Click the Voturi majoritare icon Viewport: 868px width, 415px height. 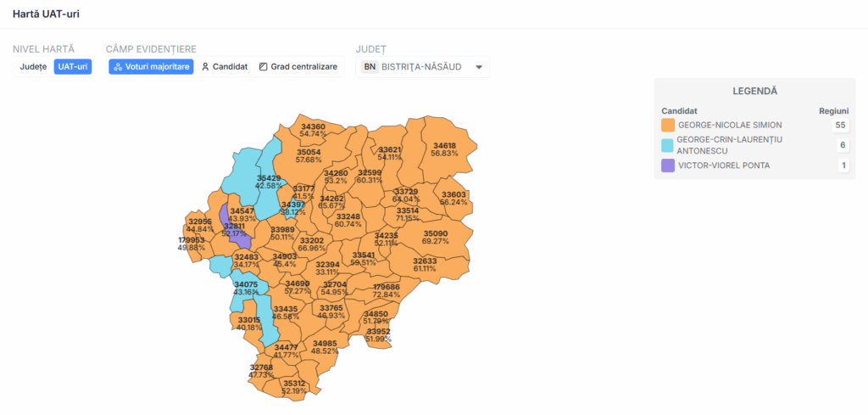(118, 67)
